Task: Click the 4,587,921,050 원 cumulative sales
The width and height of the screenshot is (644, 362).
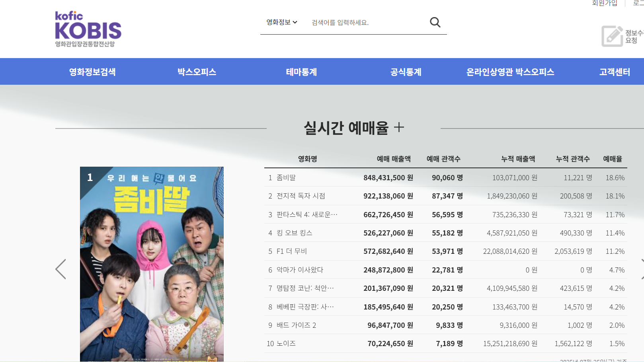Action: click(512, 233)
